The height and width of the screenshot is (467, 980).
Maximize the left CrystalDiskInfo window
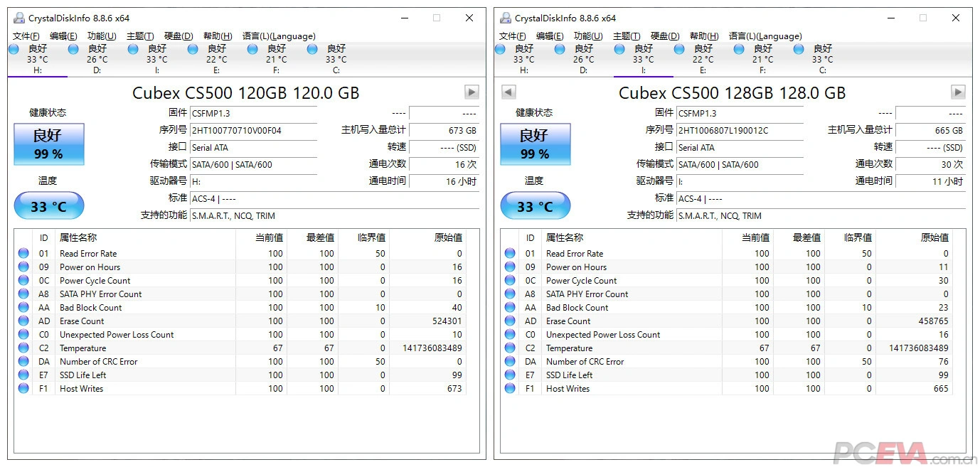pos(437,18)
